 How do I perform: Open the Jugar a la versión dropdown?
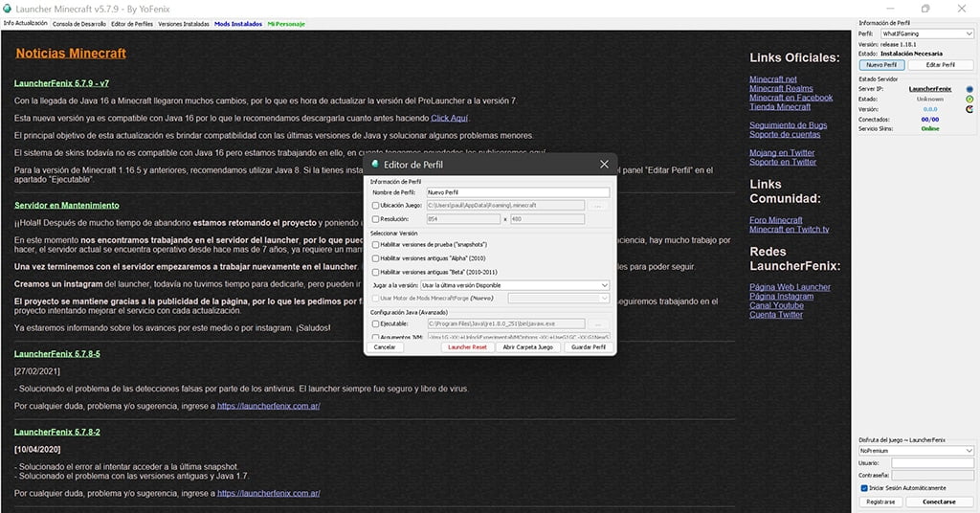pyautogui.click(x=515, y=285)
